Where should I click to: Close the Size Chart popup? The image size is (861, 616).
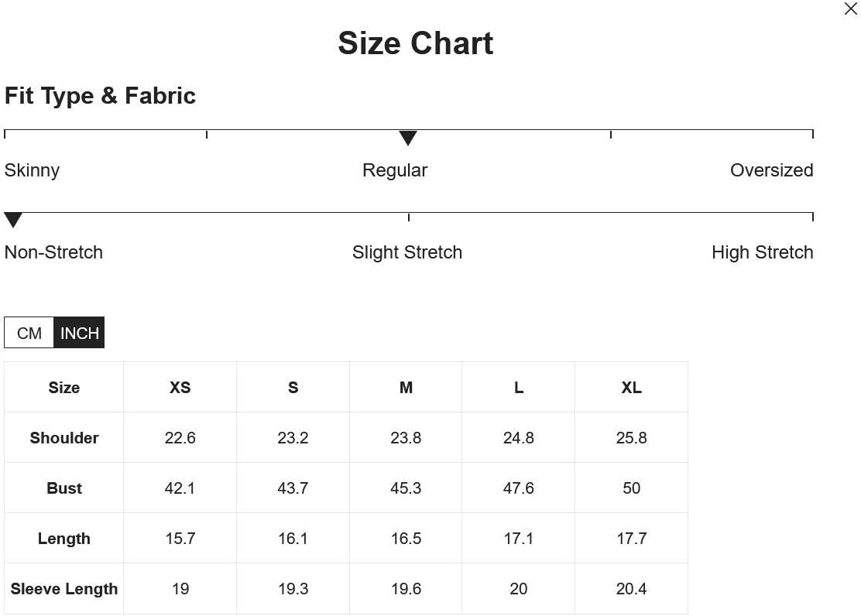point(850,9)
